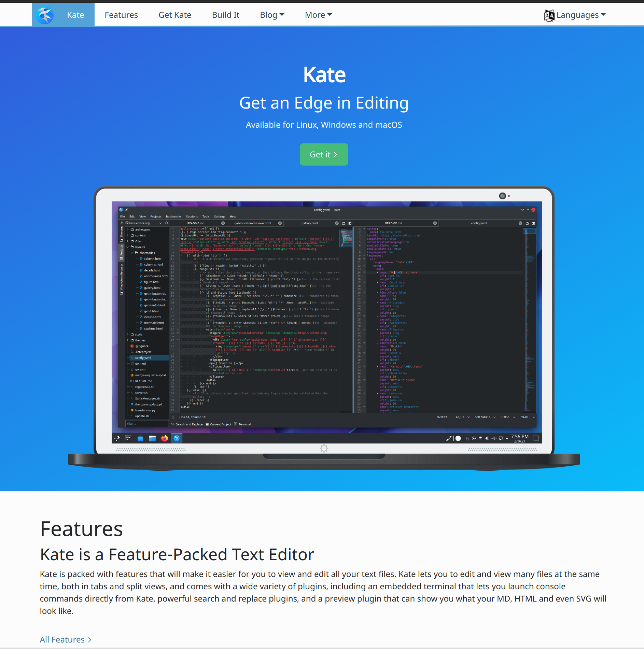The height and width of the screenshot is (649, 644).
Task: Select .gitignore in the project tree
Action: 139,346
